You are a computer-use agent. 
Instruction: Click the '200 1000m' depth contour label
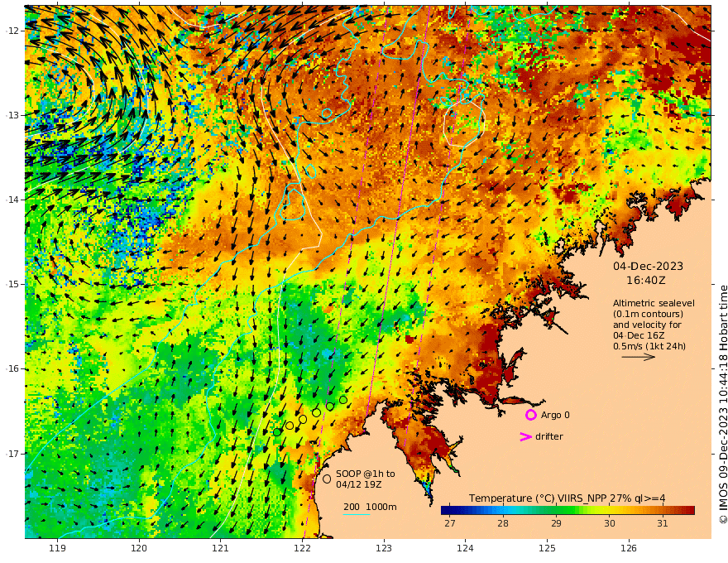point(370,507)
